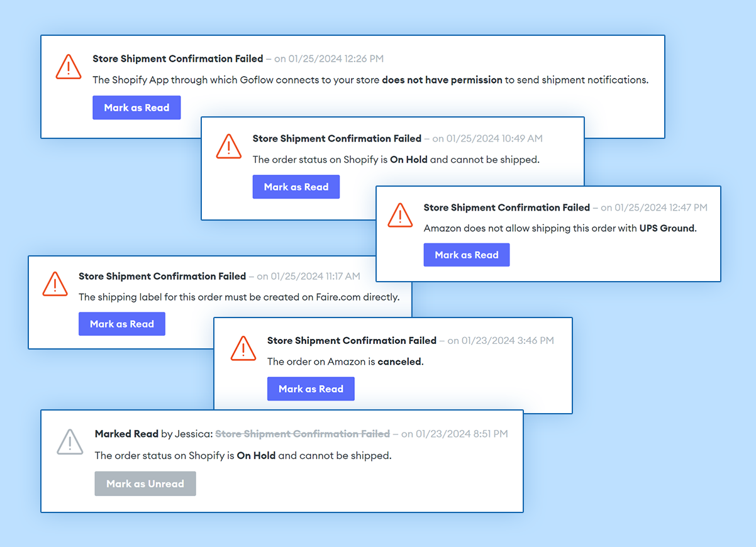Click the 11:17 AM Store Shipment Confirmation Failed title

click(x=162, y=276)
